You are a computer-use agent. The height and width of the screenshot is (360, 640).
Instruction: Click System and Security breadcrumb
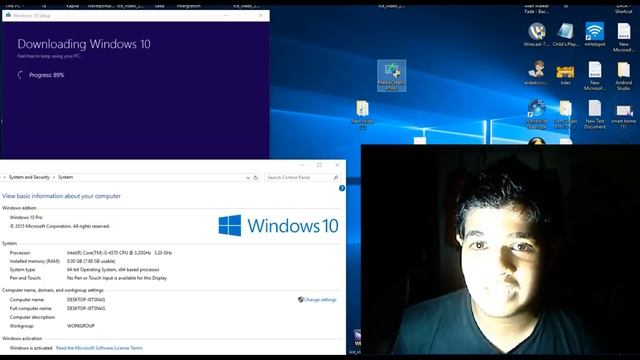click(x=29, y=177)
